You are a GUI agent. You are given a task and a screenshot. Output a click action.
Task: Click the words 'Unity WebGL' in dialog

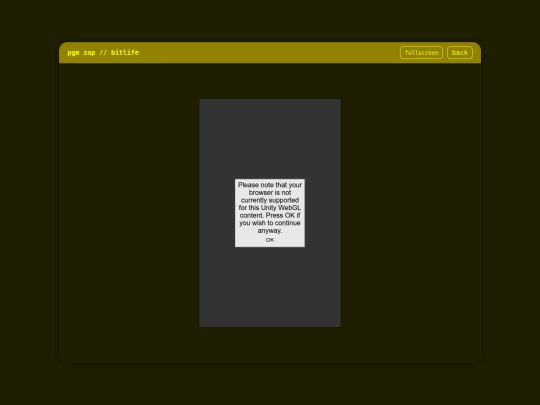click(281, 208)
